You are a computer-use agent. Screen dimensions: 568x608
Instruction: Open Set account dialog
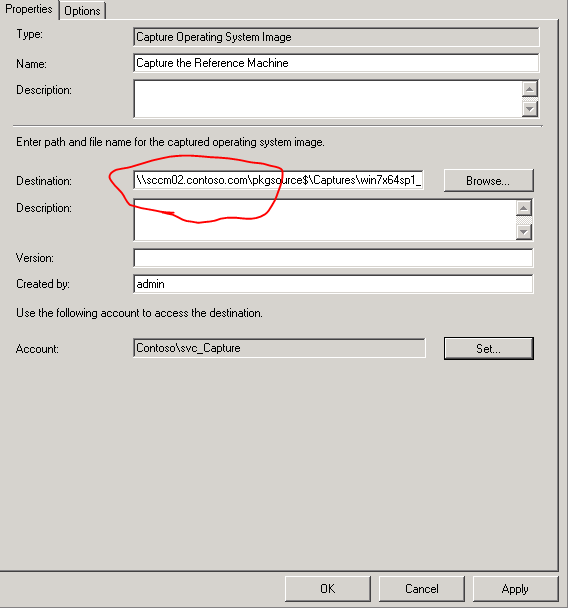[x=489, y=348]
